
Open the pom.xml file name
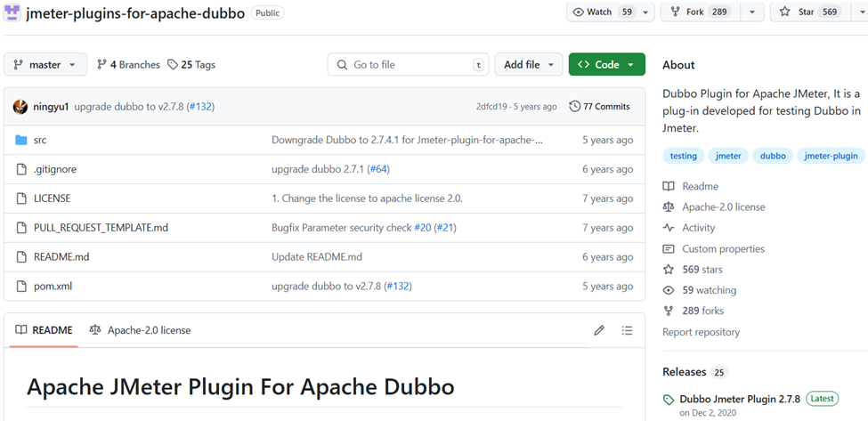click(53, 287)
